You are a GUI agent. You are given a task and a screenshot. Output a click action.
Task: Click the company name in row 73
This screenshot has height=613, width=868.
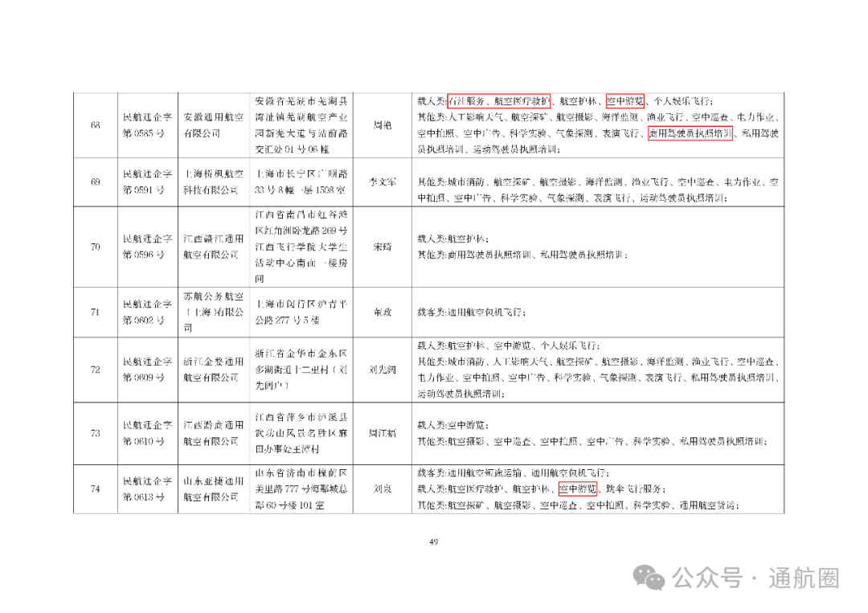click(213, 433)
